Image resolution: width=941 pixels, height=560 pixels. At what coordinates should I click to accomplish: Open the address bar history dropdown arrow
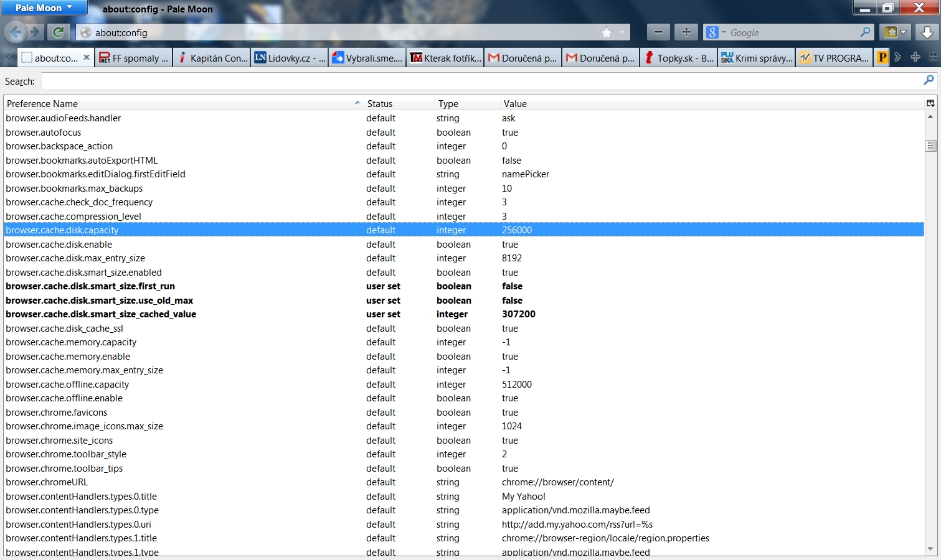coord(622,32)
